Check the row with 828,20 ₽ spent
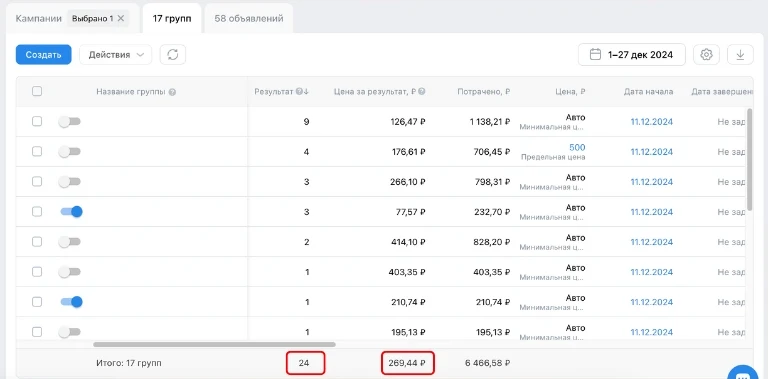 coord(37,242)
